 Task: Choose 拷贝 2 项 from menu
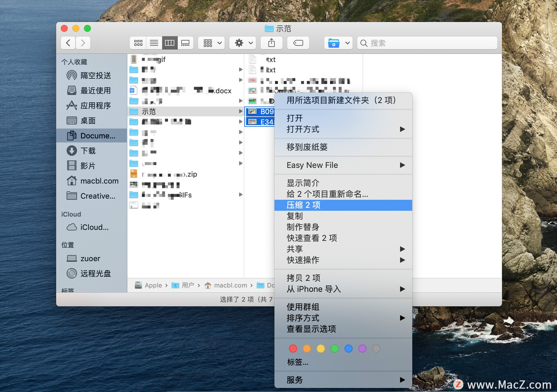point(343,278)
